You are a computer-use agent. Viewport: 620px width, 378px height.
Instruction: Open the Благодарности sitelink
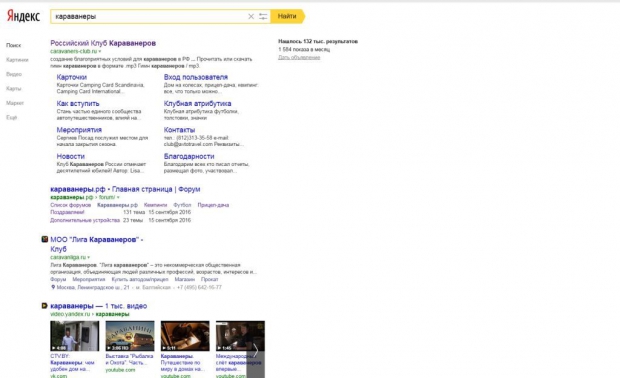(x=189, y=156)
